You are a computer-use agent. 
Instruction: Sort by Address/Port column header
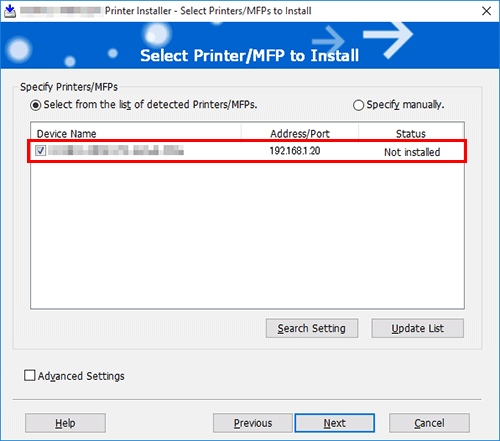coord(300,134)
